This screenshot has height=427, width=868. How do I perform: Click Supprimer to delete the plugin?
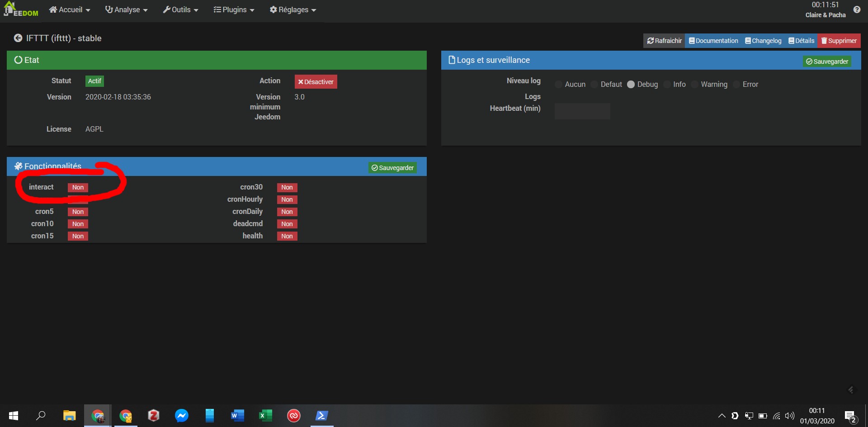[839, 41]
